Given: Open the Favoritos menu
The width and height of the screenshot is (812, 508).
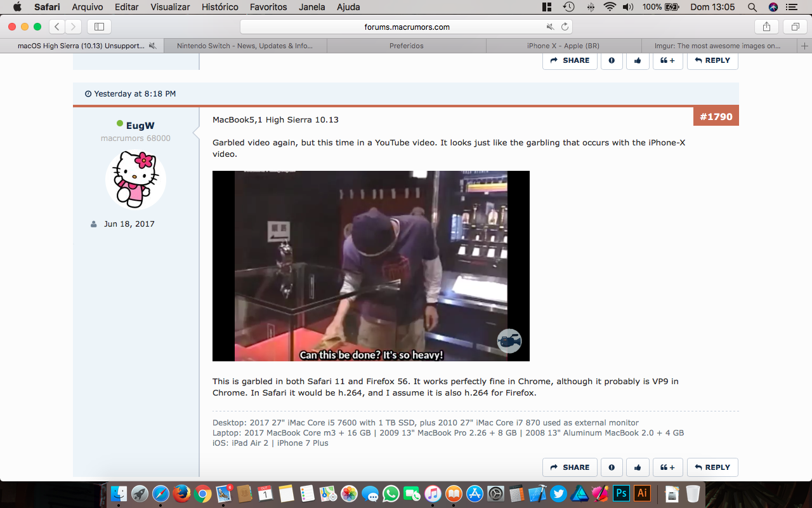Looking at the screenshot, I should click(268, 7).
